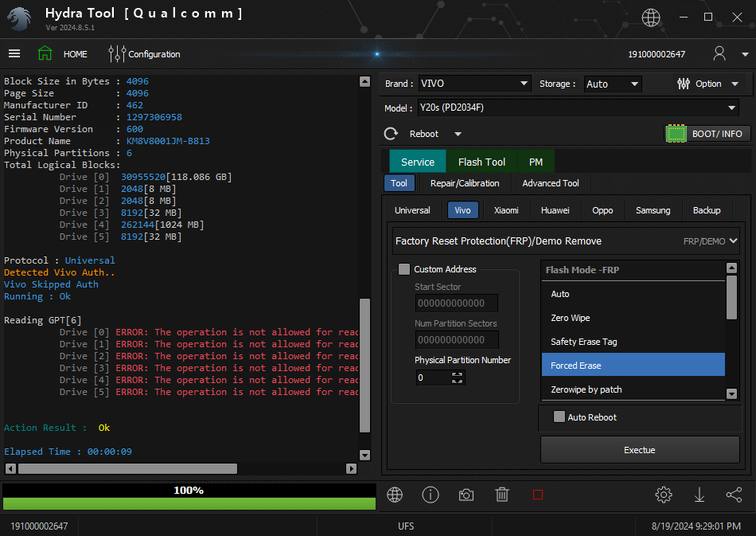Click the share icon in bottom toolbar

734,495
